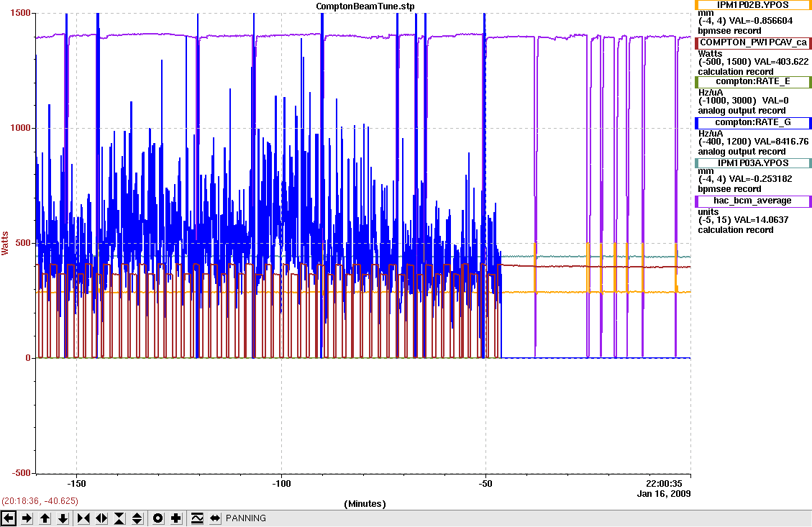Click the plus icon in toolbar
Viewport: 812px width, 527px height.
pos(176,518)
